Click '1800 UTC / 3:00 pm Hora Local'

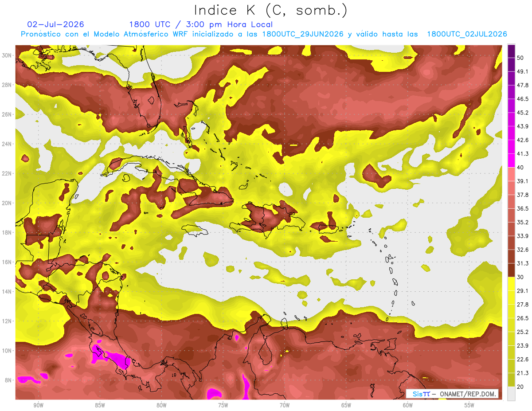tap(201, 24)
